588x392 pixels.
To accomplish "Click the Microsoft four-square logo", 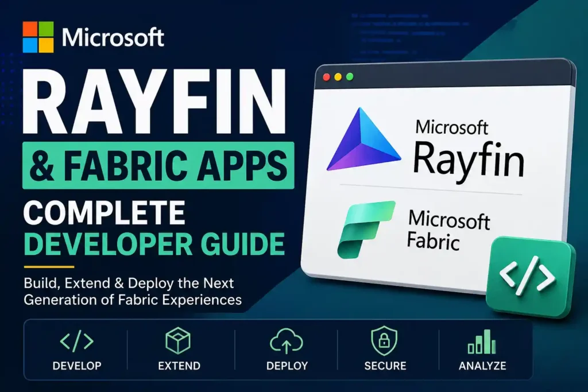I will [38, 37].
